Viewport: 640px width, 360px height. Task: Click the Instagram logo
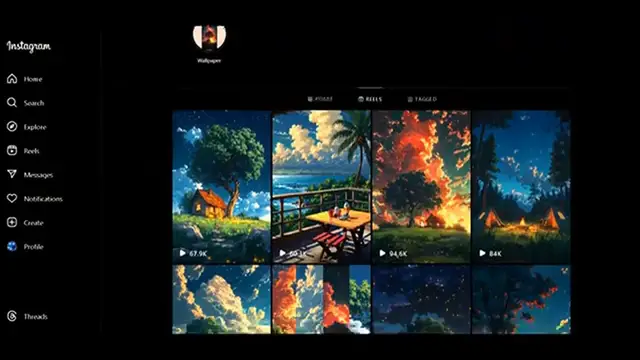click(x=29, y=47)
